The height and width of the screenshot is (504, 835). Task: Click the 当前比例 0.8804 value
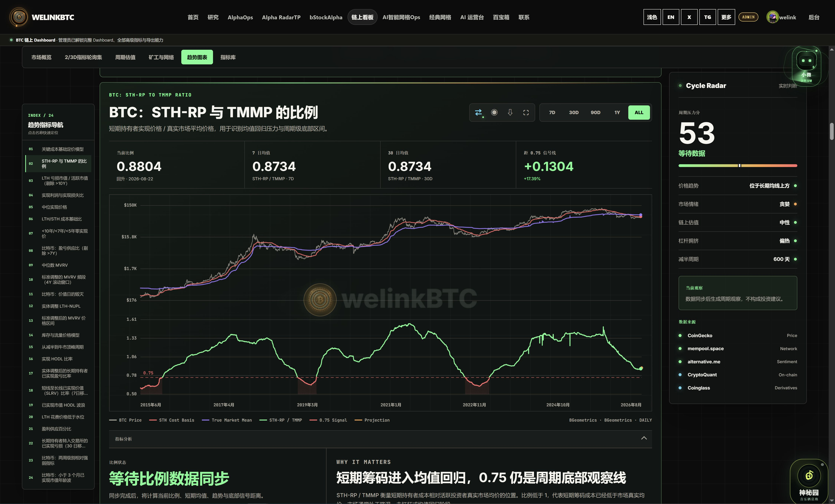[x=139, y=166]
